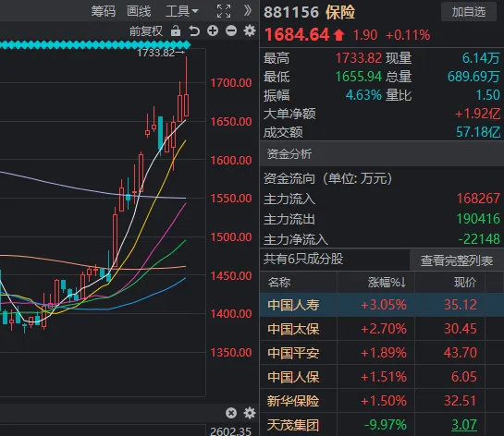504x436 pixels.
Task: Click the 成交额 value 57.18亿
Action: [478, 132]
